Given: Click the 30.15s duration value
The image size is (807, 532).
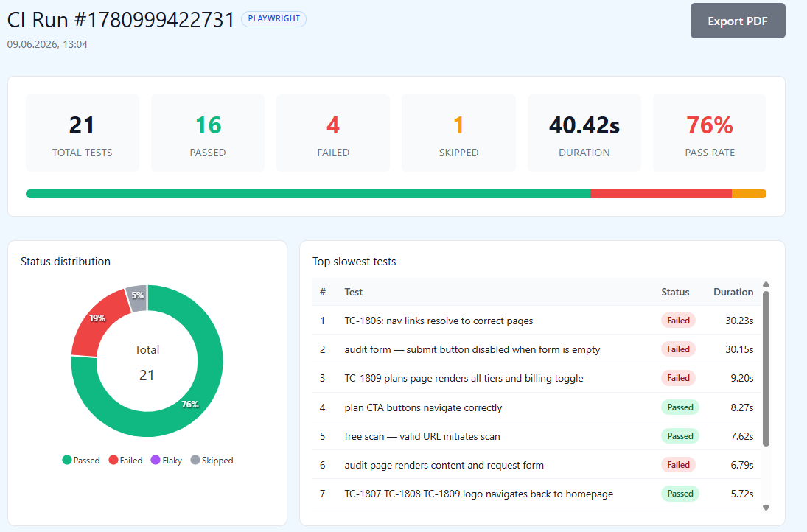Looking at the screenshot, I should (740, 349).
